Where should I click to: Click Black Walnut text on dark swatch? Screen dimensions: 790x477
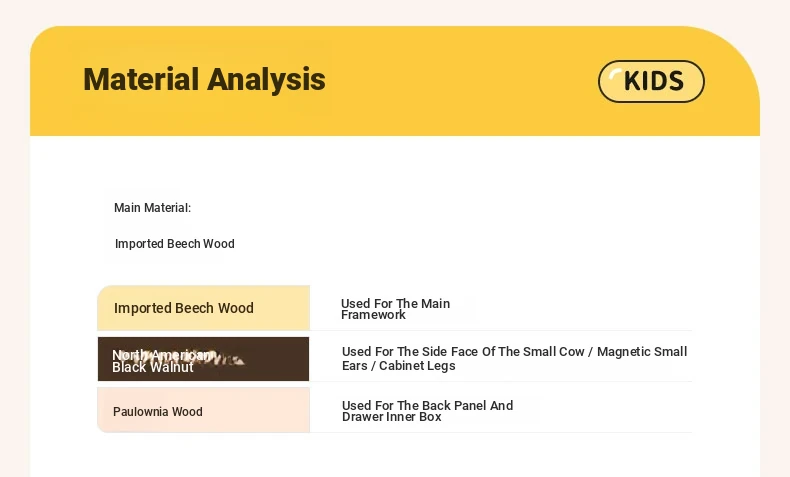[x=153, y=367]
